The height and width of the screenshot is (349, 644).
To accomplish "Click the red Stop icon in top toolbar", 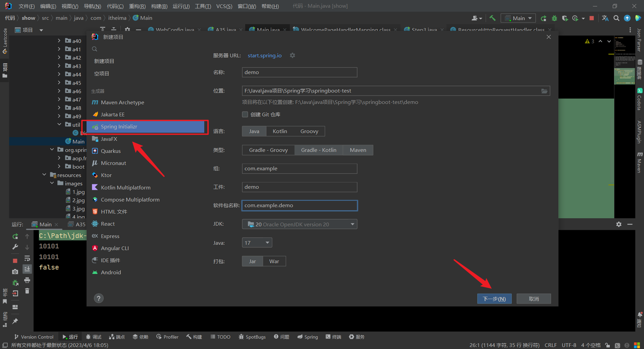I will [592, 18].
